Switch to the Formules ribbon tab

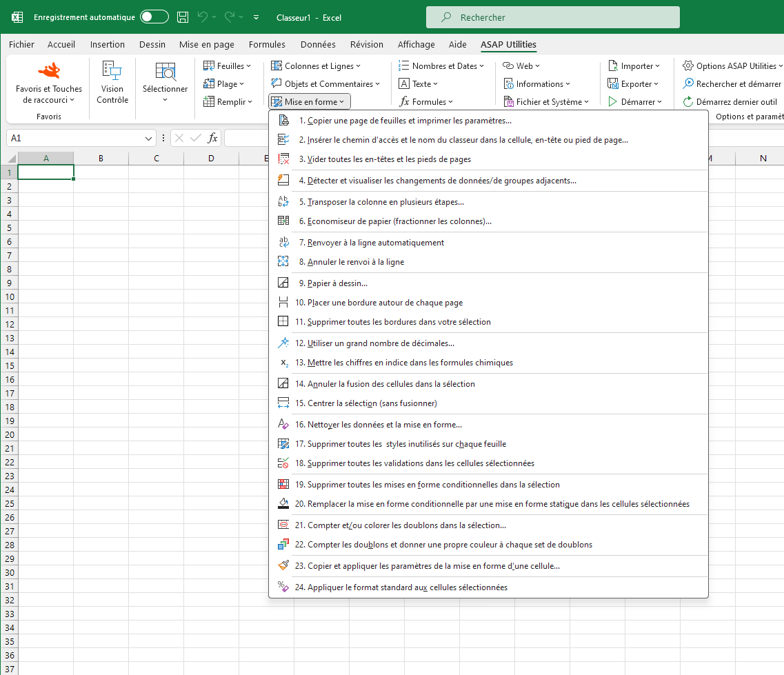point(267,45)
